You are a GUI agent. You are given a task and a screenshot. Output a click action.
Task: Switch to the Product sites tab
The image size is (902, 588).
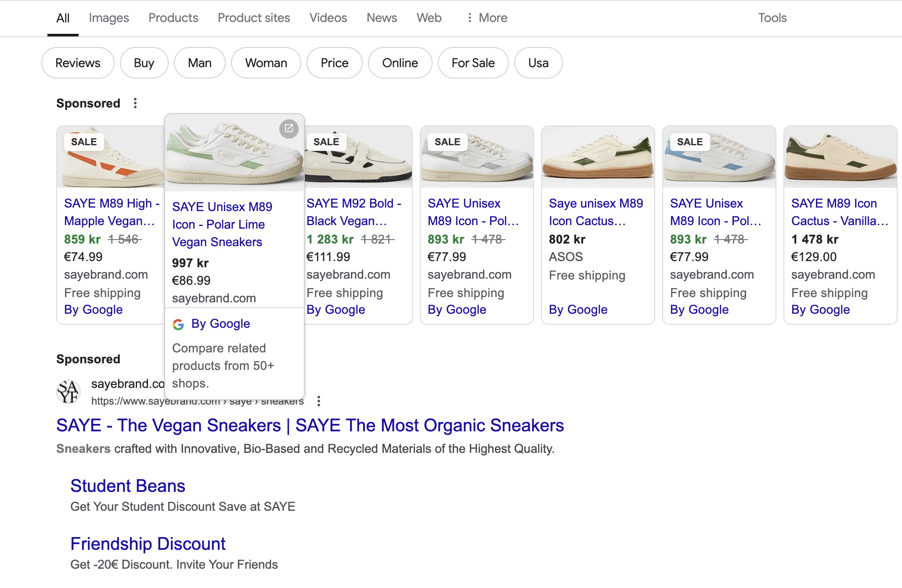254,18
